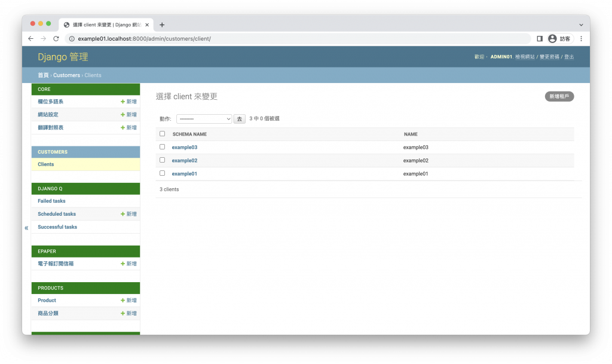Click the 檢視網站 view site link
Viewport: 612px width, 364px height.
pyautogui.click(x=525, y=57)
